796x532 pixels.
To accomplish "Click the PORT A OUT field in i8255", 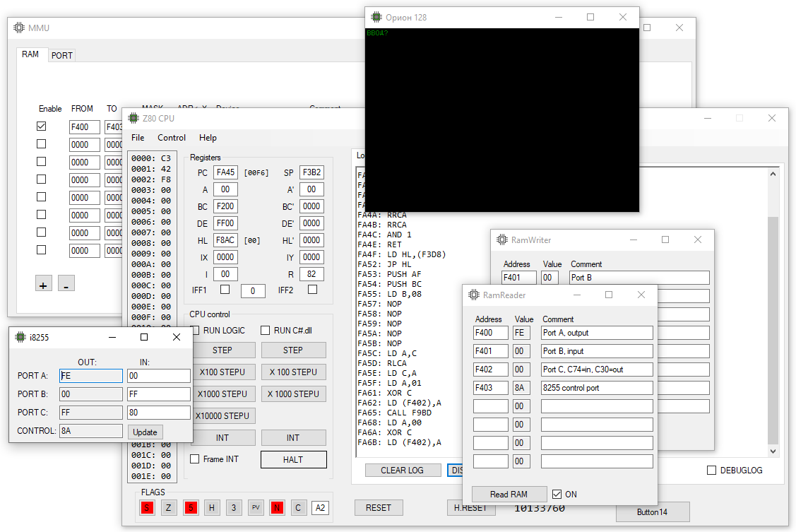I will (x=91, y=376).
